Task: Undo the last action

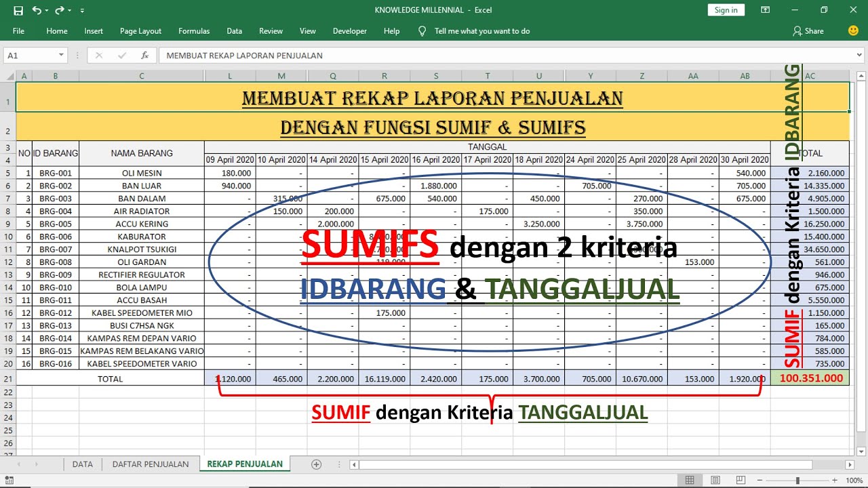Action: 36,10
